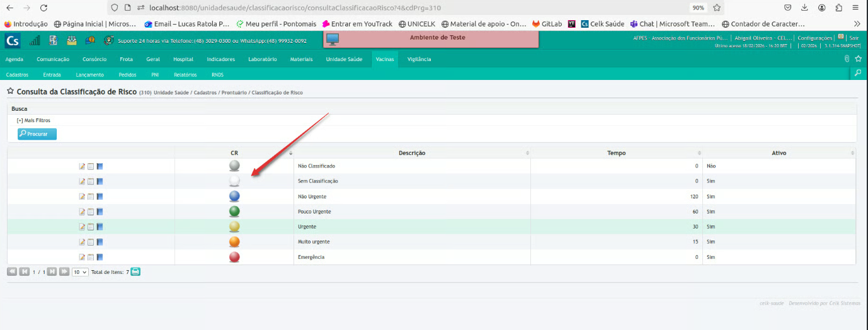The height and width of the screenshot is (330, 868).
Task: Click the edit icon in the Urgente row
Action: click(81, 227)
